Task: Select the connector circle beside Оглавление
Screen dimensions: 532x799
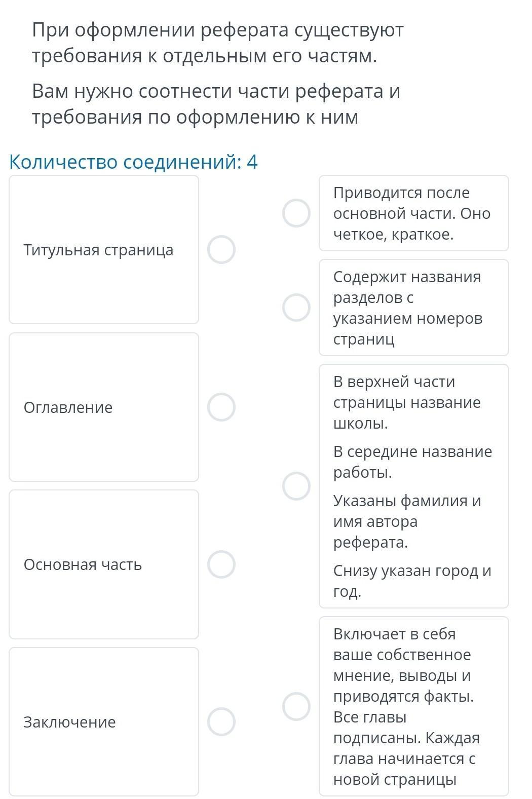Action: [x=221, y=407]
